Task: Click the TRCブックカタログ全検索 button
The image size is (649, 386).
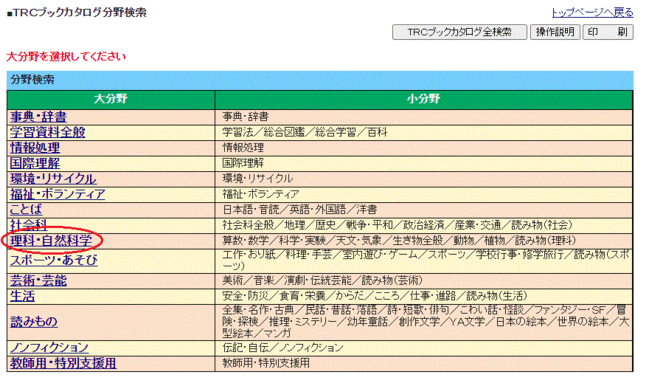Action: (x=459, y=32)
